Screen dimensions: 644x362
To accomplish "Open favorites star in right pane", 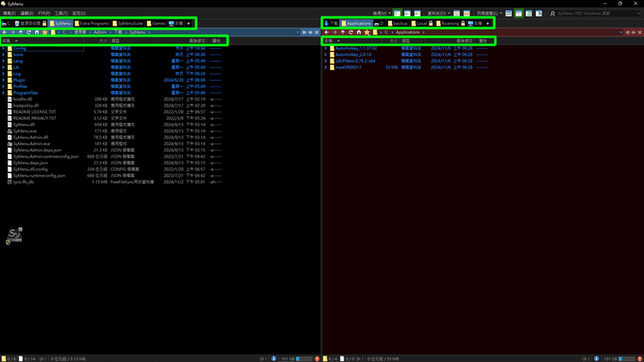I will [x=367, y=32].
